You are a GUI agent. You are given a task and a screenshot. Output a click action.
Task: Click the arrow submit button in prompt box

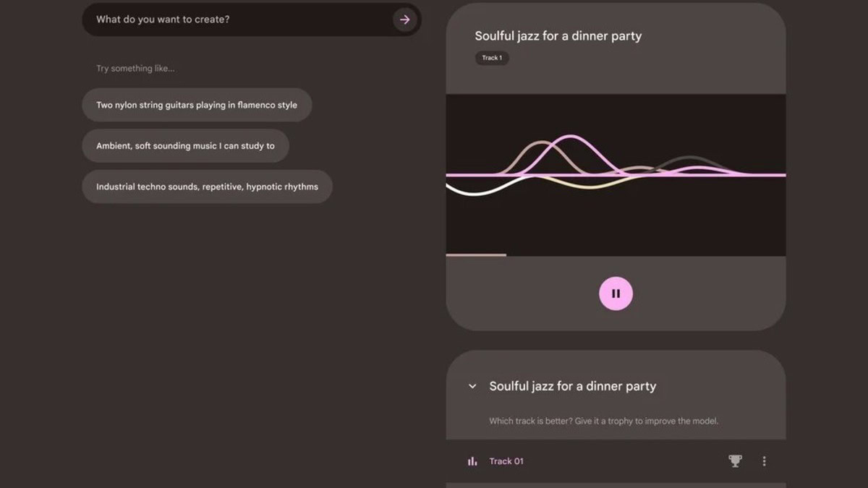(x=405, y=20)
